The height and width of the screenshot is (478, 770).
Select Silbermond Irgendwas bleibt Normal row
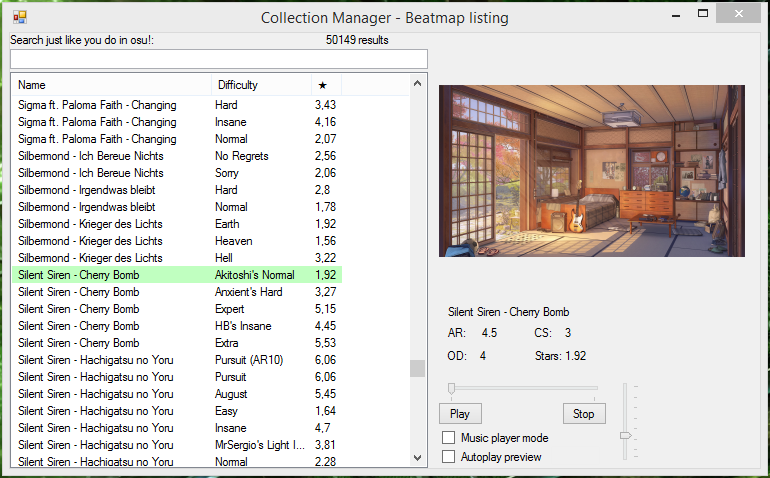(177, 207)
